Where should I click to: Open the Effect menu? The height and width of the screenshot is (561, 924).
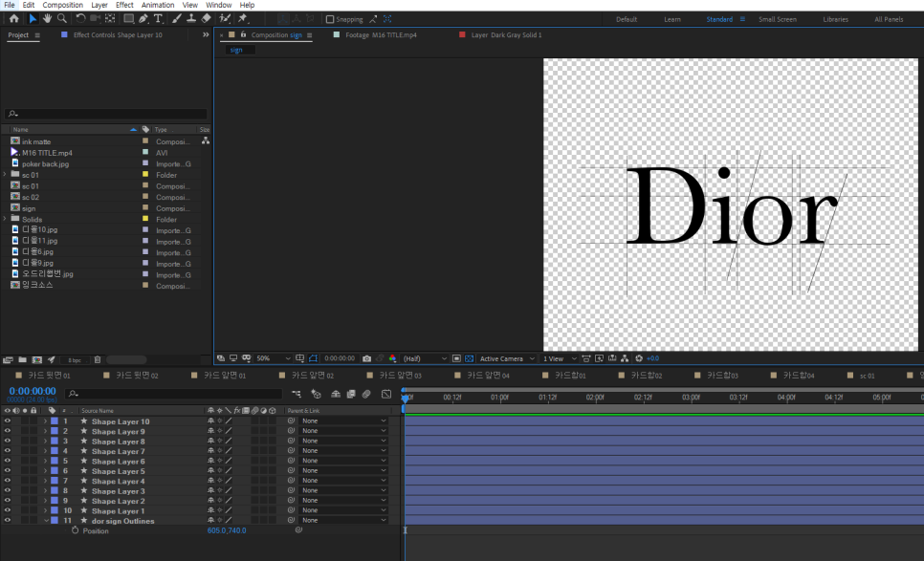[124, 5]
